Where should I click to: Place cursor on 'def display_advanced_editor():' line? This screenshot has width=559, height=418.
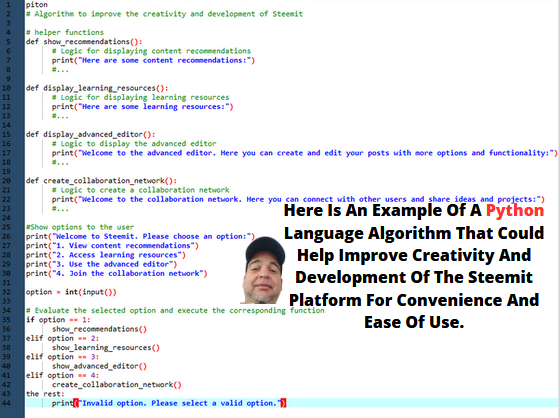click(90, 134)
